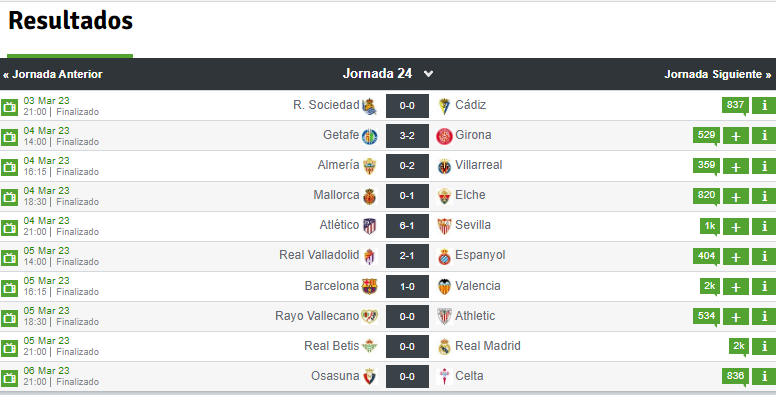This screenshot has height=395, width=776.
Task: Open the Villarreal team link
Action: pyautogui.click(x=478, y=165)
